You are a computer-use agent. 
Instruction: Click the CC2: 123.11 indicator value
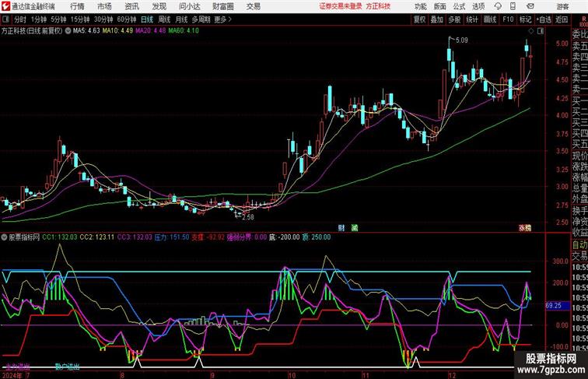[x=96, y=237]
